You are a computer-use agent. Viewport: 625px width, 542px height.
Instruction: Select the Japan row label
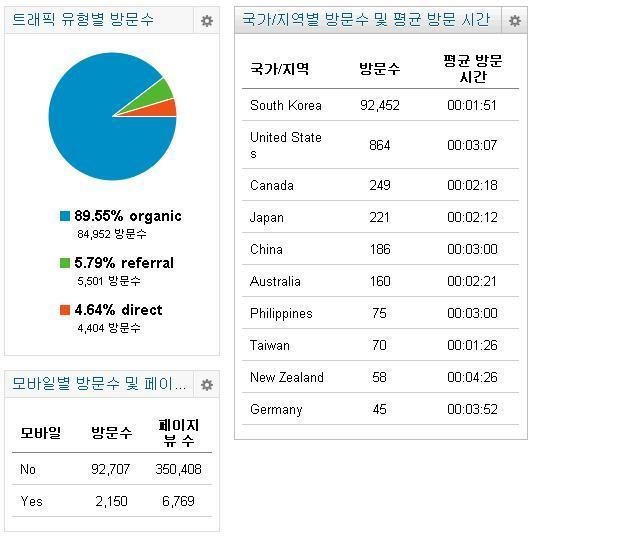tap(267, 218)
